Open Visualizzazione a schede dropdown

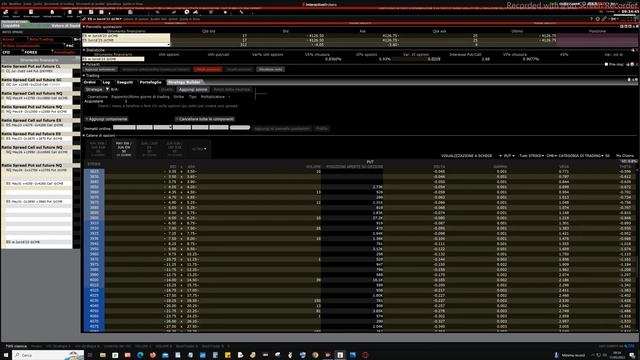pos(471,156)
